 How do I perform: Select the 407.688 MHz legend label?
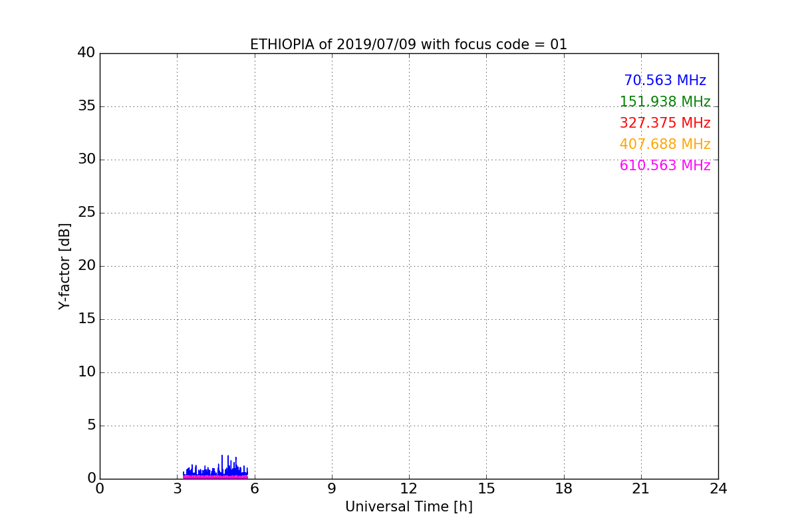[x=665, y=144]
